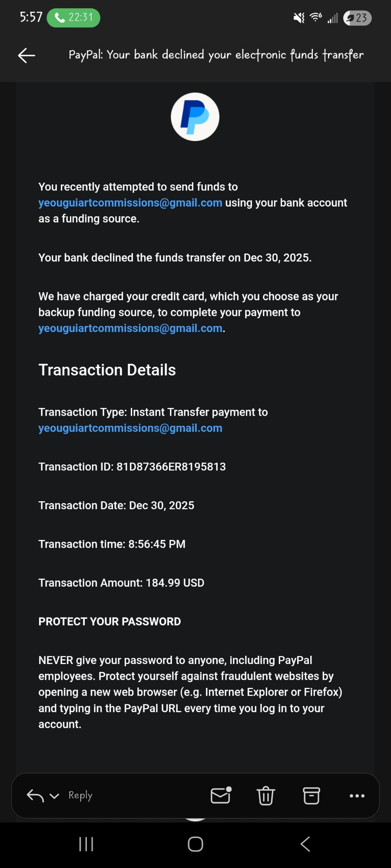Tap the email link under Transaction Type

(x=130, y=428)
